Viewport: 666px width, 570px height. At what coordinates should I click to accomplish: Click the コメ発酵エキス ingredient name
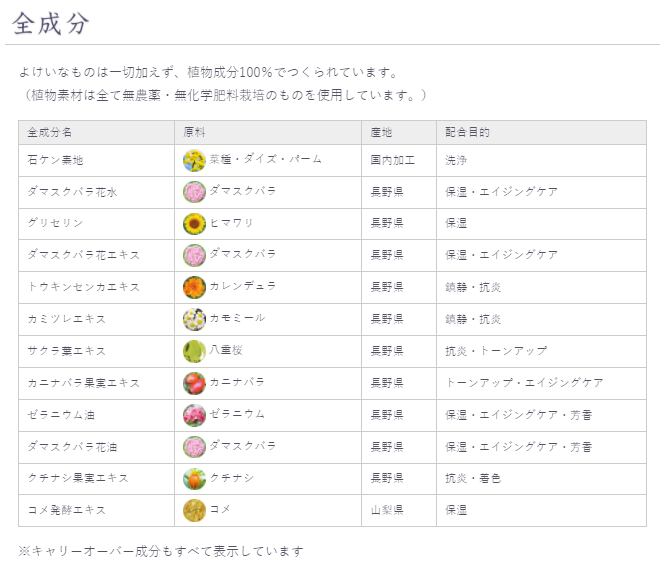(x=67, y=510)
